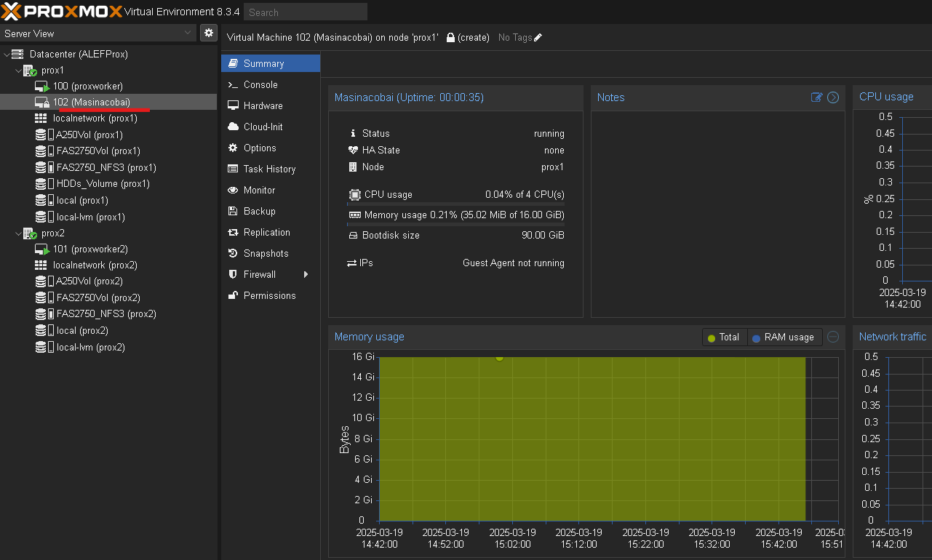Collapse the Datacenter (ALEFProx) tree
Image resolution: width=932 pixels, height=560 pixels.
(x=7, y=55)
